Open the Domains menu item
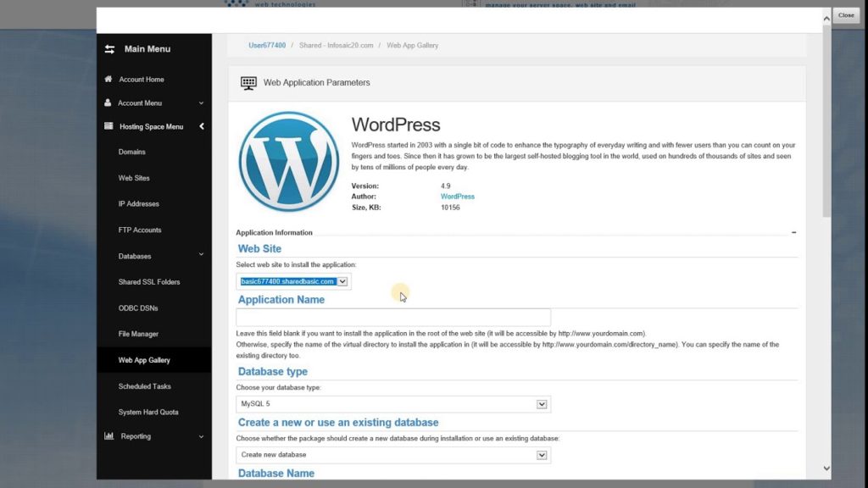868x488 pixels. 131,152
